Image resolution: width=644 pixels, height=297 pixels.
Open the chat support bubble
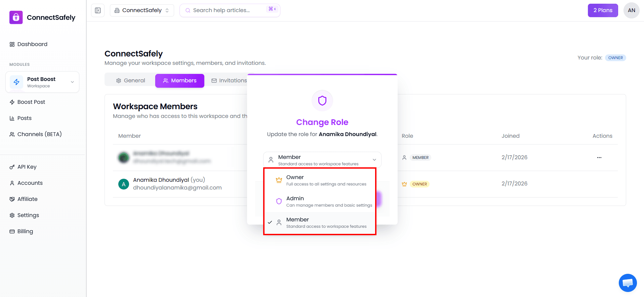tap(628, 283)
